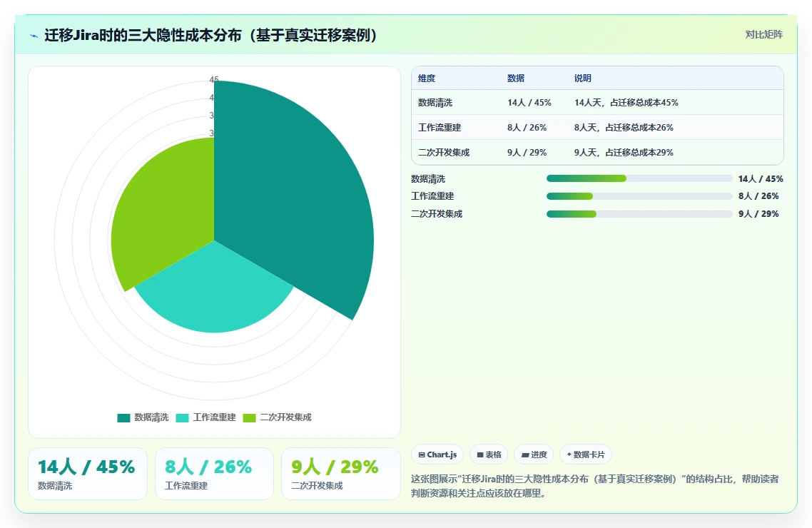Toggle the 二次开发集成 legend swatch
The image size is (812, 528).
pos(249,417)
